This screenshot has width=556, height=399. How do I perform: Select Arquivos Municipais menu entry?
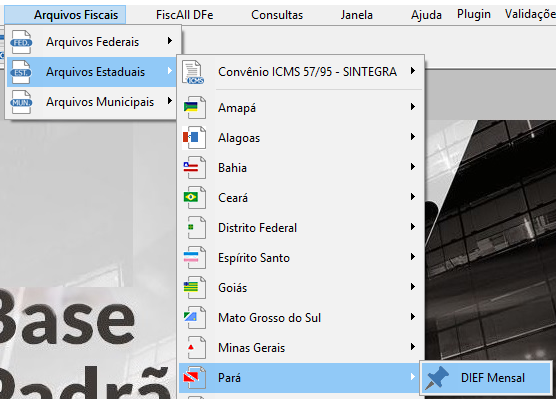click(92, 102)
